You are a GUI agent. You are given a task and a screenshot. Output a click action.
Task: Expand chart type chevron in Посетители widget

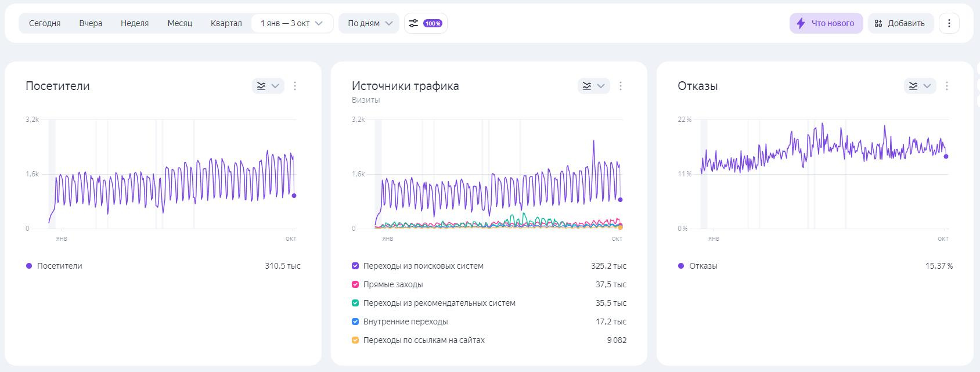[276, 86]
